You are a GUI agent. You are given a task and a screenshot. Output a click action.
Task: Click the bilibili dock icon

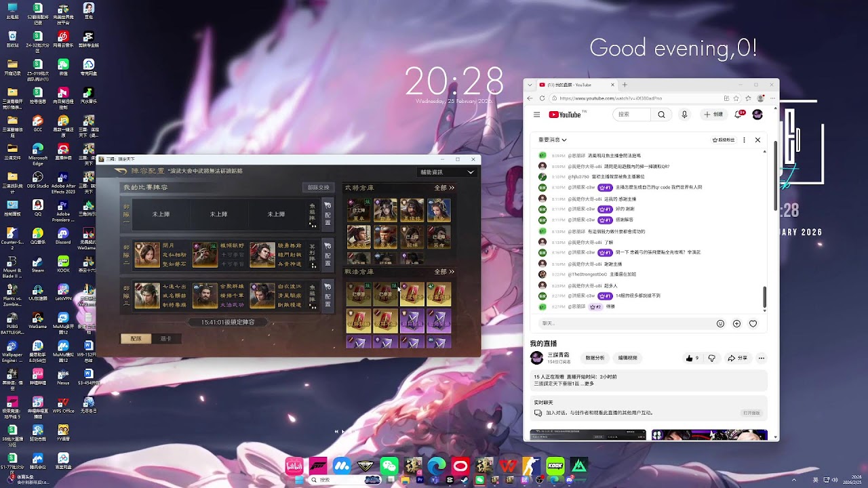click(294, 466)
